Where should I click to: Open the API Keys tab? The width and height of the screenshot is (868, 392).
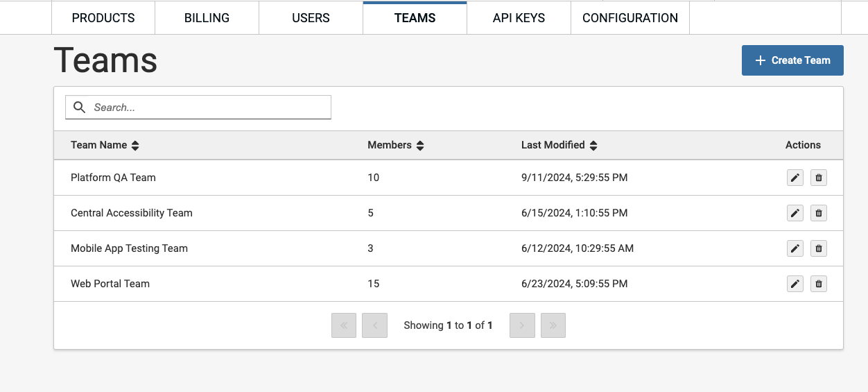click(519, 18)
